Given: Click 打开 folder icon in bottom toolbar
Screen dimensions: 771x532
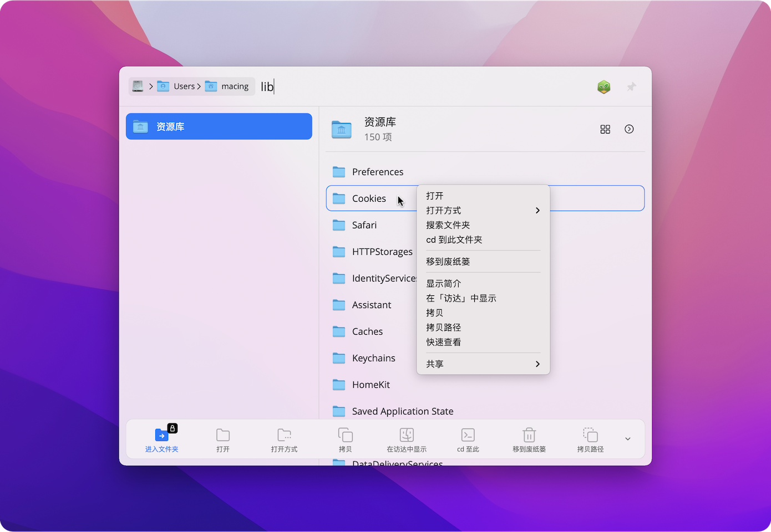Looking at the screenshot, I should tap(223, 435).
